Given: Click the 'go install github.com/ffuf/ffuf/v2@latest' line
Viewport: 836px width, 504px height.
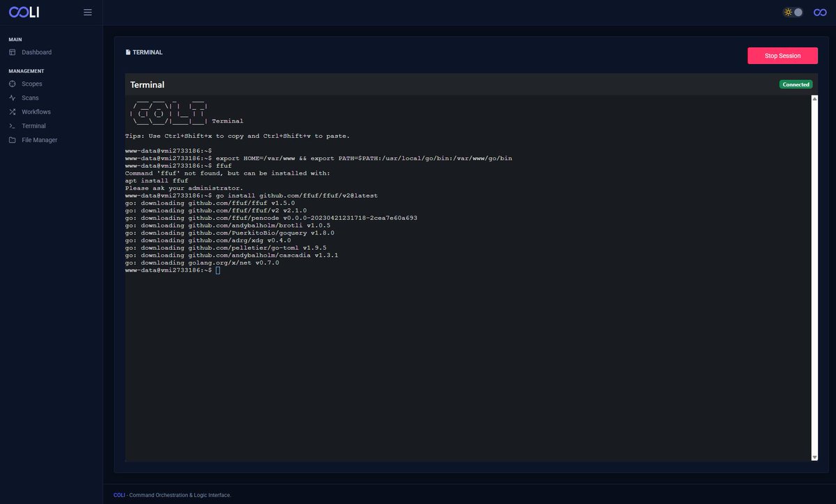Looking at the screenshot, I should coord(251,196).
